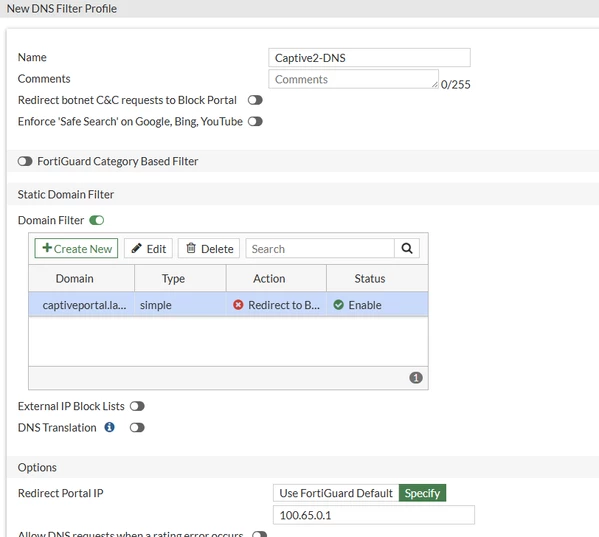Click the 'Enable' status text
The width and height of the screenshot is (599, 537).
coord(365,305)
